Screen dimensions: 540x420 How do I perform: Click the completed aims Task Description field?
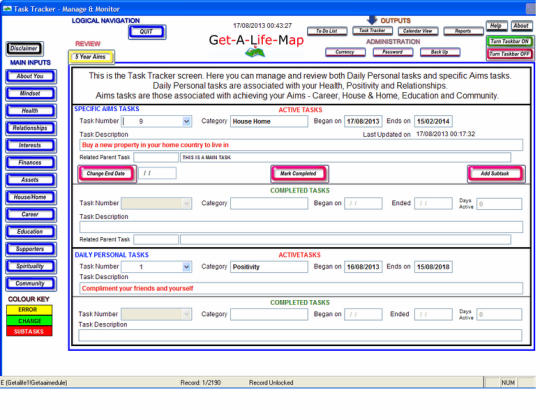(301, 227)
